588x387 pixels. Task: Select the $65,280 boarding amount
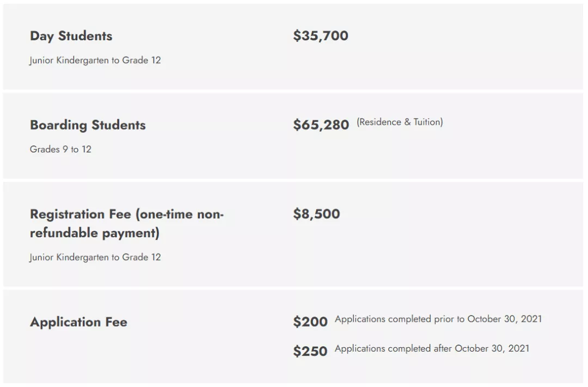[x=321, y=125]
